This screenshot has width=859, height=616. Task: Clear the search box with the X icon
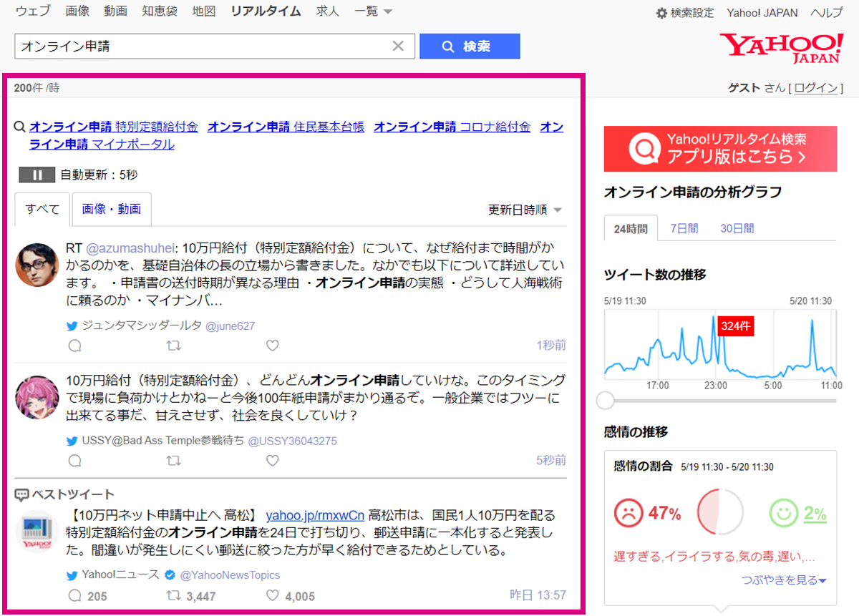[x=398, y=47]
